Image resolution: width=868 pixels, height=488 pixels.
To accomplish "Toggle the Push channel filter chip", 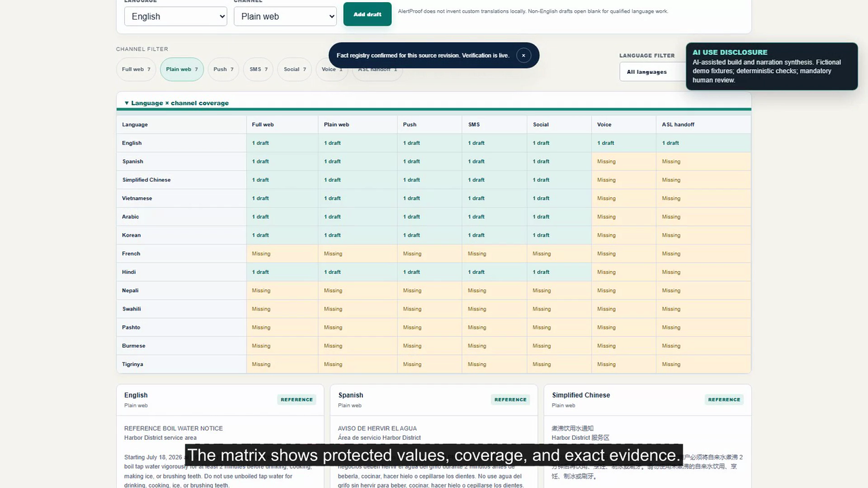I will coord(223,69).
